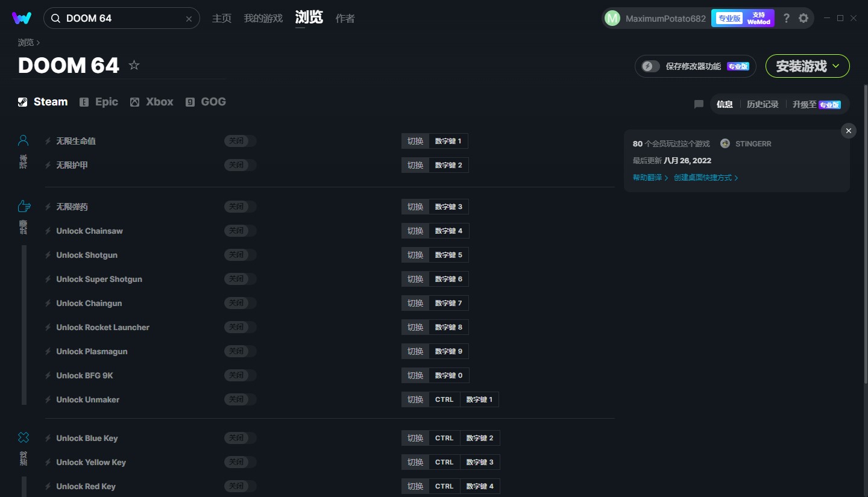Viewport: 868px width, 497px height.
Task: Click 升级至 专业版 tab
Action: tap(817, 104)
